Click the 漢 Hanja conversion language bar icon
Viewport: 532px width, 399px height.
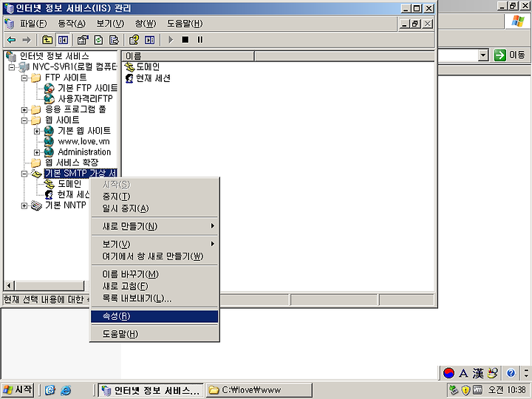[x=478, y=373]
